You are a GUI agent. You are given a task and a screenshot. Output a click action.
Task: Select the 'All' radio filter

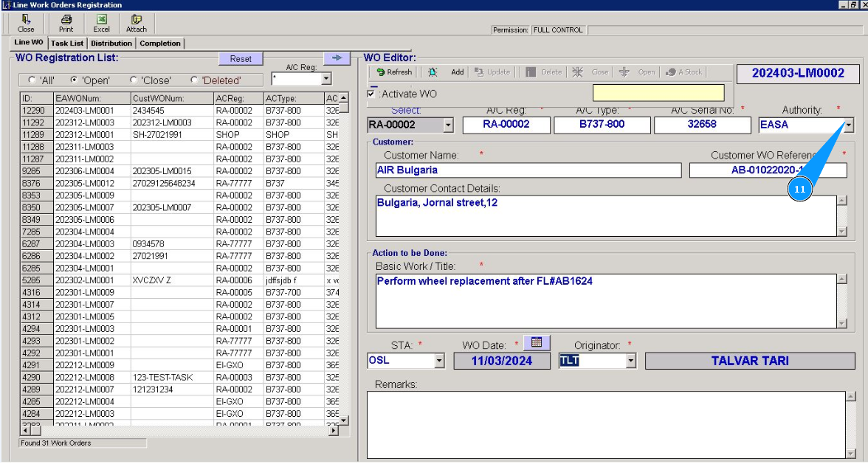32,80
